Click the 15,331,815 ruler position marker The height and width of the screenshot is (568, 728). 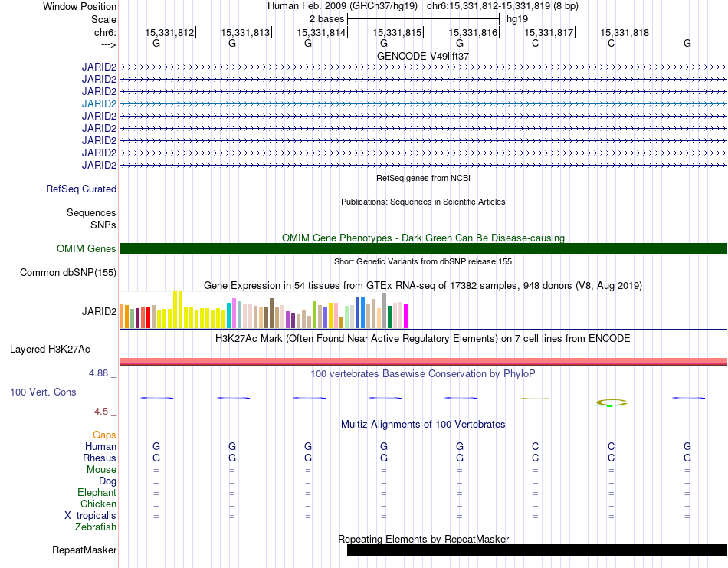point(398,32)
